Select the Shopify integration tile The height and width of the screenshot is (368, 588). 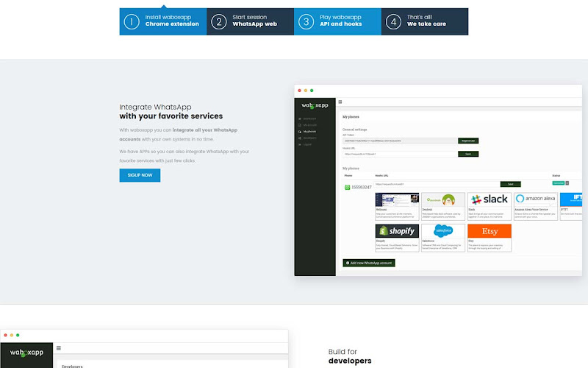point(397,238)
